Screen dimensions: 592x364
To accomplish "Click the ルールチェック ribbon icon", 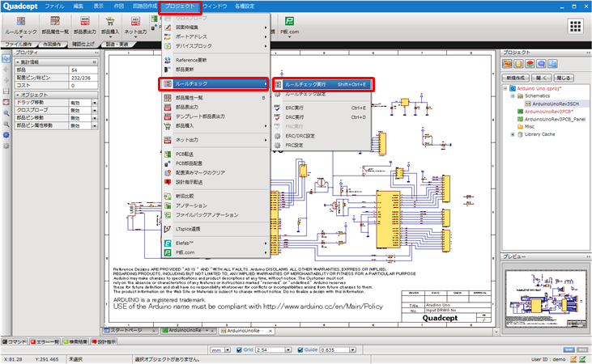I will click(x=21, y=21).
